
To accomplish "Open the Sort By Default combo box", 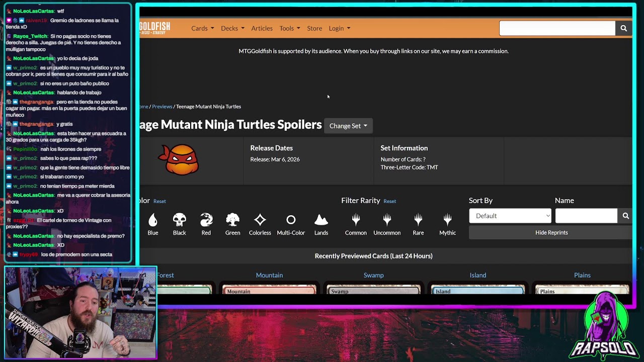I will (510, 216).
